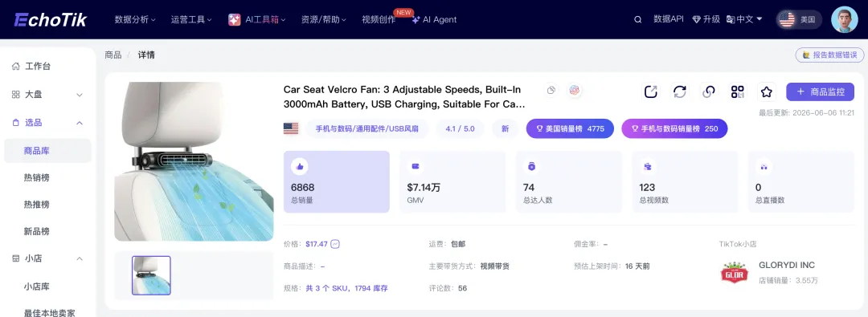
Task: Refresh product data with the reload icon
Action: click(x=680, y=91)
